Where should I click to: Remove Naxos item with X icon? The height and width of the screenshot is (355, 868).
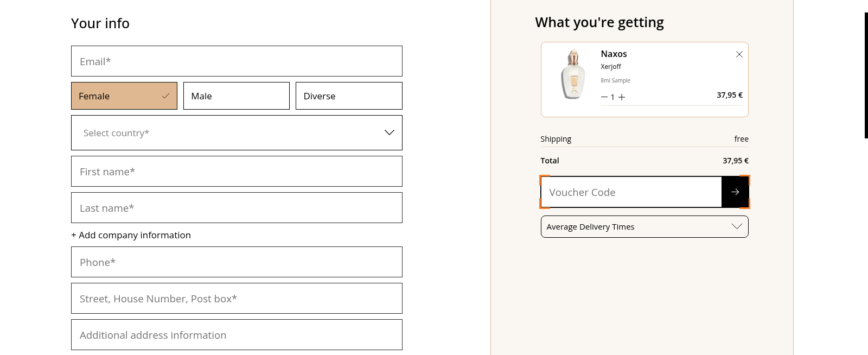pos(739,54)
